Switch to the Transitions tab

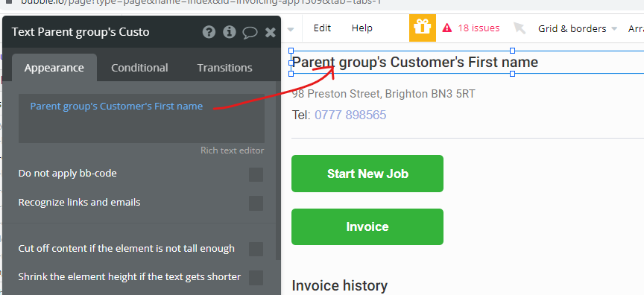pyautogui.click(x=224, y=68)
